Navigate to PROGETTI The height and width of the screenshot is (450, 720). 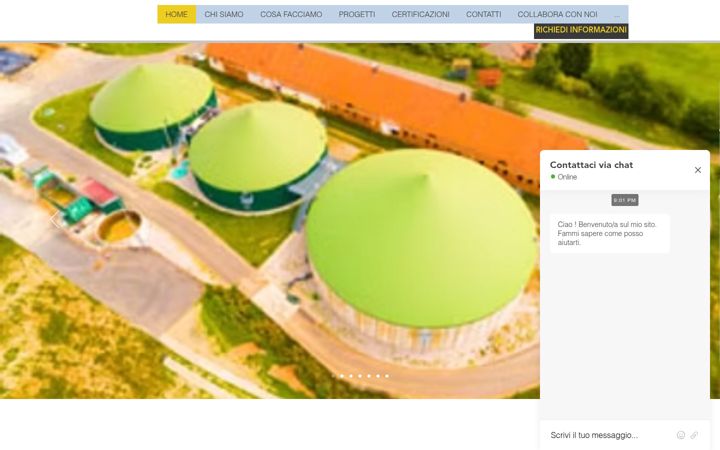(x=357, y=15)
